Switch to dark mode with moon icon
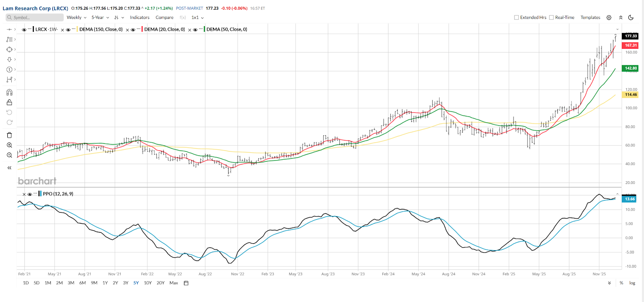Viewport: 644px width, 302px height. [631, 17]
